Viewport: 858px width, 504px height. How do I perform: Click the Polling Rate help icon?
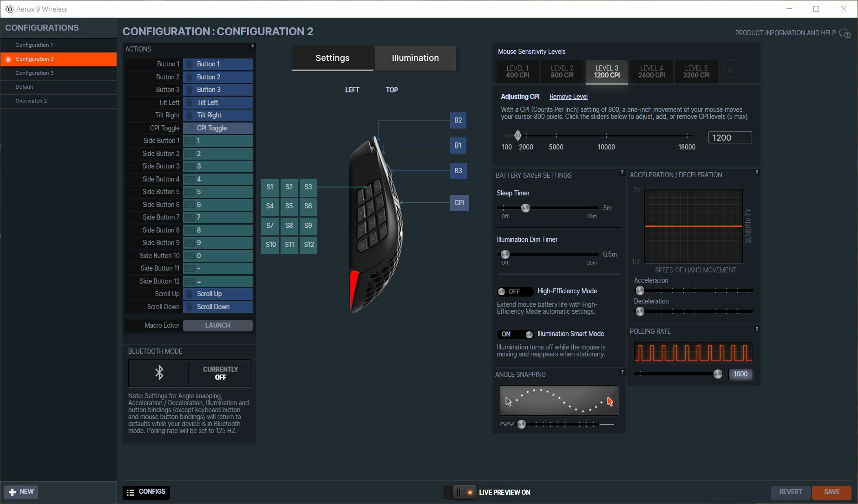(756, 329)
